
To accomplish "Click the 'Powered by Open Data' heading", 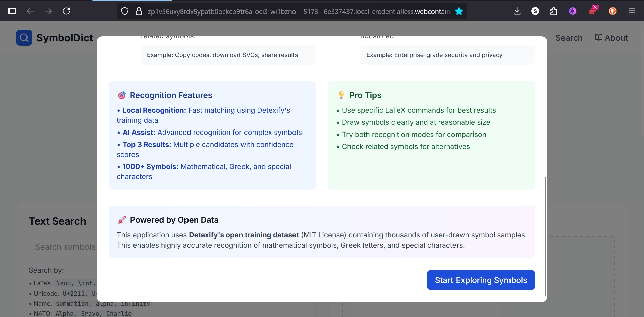I will pos(174,220).
